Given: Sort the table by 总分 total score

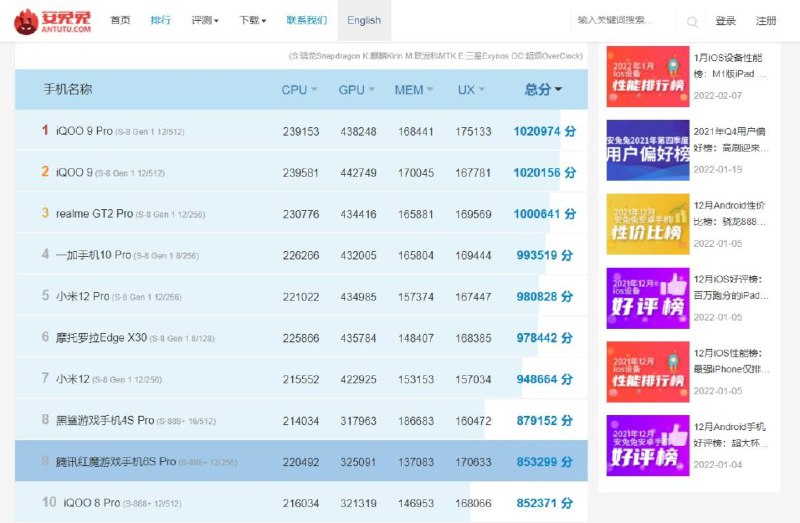Looking at the screenshot, I should [x=543, y=90].
